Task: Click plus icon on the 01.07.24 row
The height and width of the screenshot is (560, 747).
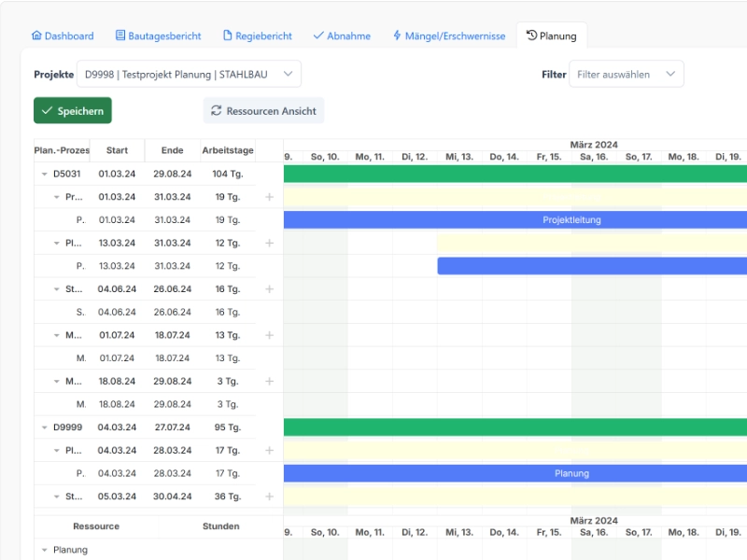Action: click(269, 335)
